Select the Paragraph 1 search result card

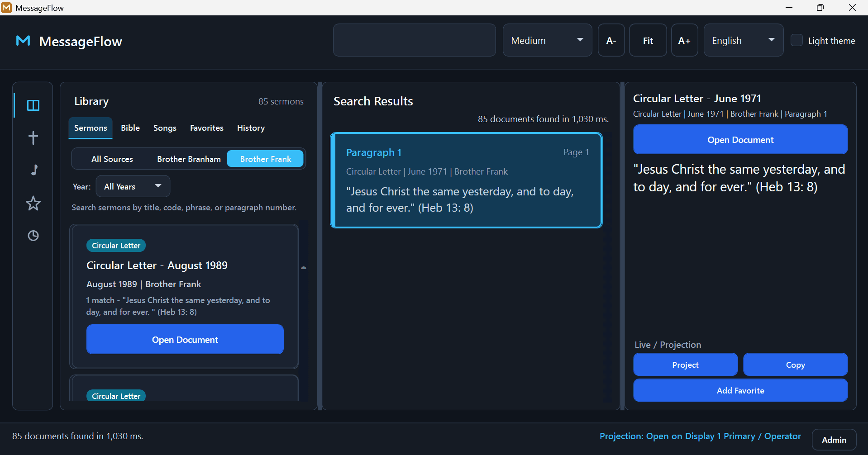[x=466, y=180]
